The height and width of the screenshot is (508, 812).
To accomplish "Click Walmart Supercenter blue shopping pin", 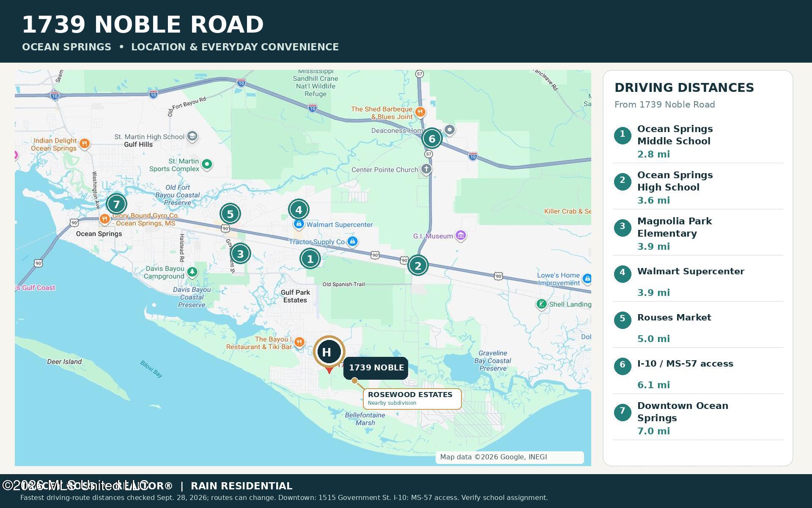I will pyautogui.click(x=299, y=224).
